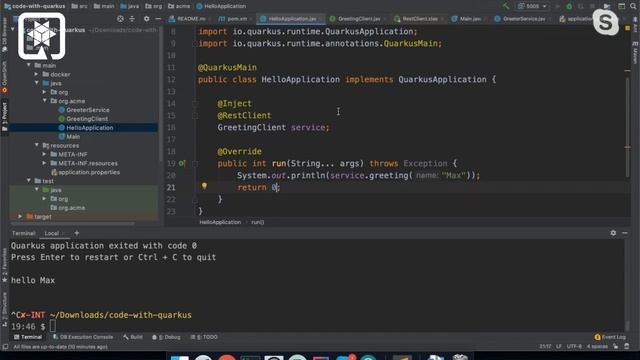Fold the run method at line 19 gutter
The image size is (640, 360).
195,164
